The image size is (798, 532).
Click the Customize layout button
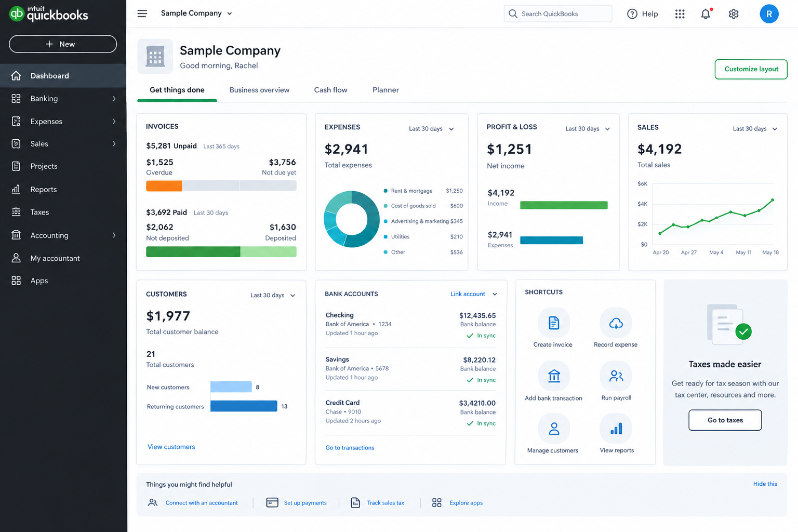point(751,69)
